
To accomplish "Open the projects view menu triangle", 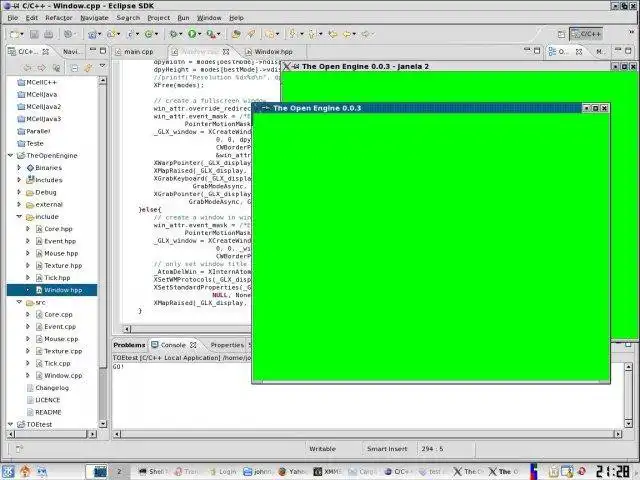I will 102,66.
